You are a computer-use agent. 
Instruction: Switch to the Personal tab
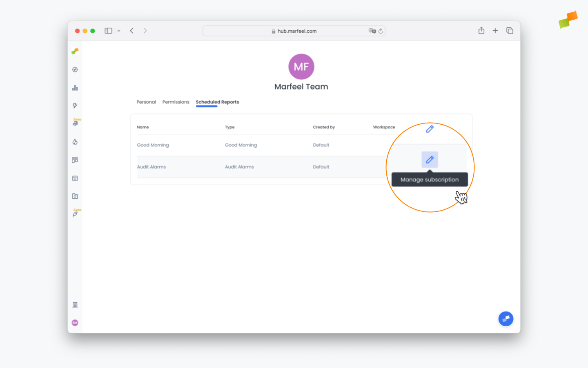click(146, 102)
